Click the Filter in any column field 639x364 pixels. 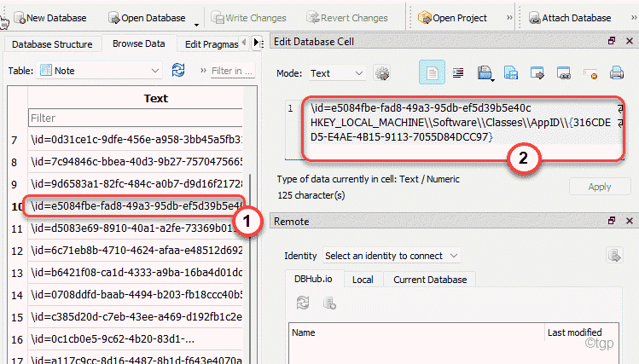(232, 71)
